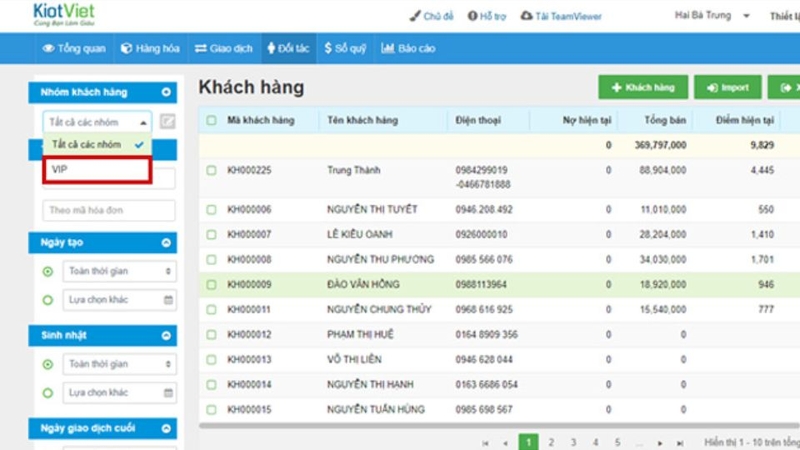Open customer ĐÀO VĂN HỒNG
Viewport: 800px width, 450px height.
363,285
